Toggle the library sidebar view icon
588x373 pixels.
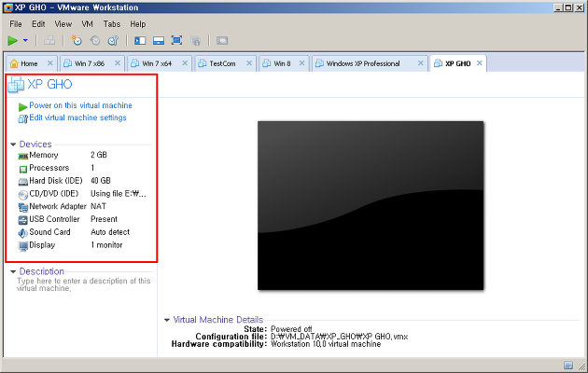(140, 40)
